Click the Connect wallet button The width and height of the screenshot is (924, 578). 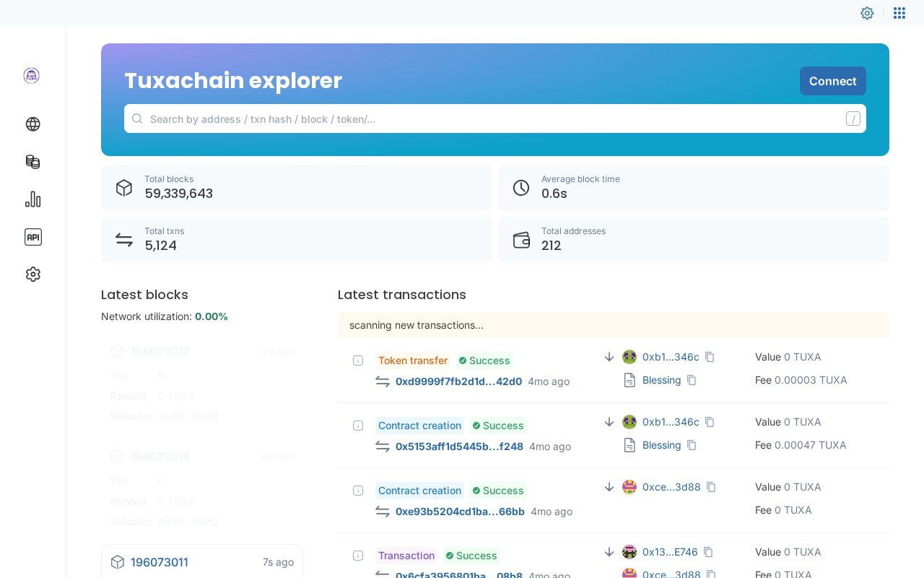pos(832,81)
